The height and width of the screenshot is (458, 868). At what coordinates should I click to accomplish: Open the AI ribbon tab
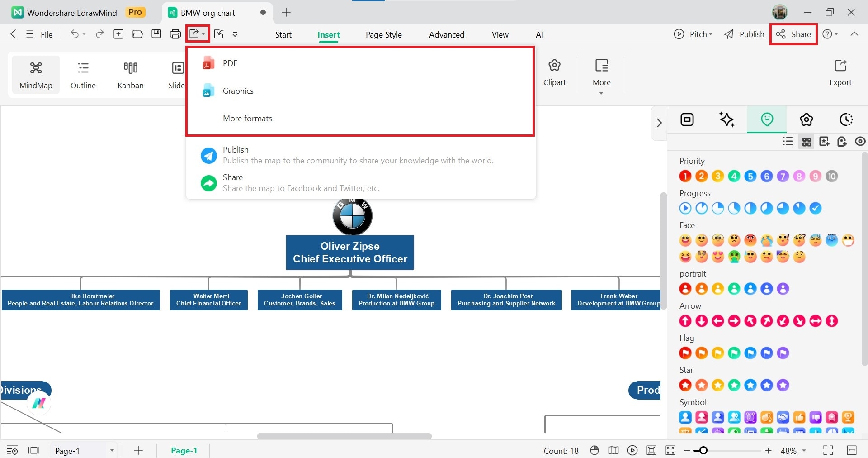tap(539, 34)
